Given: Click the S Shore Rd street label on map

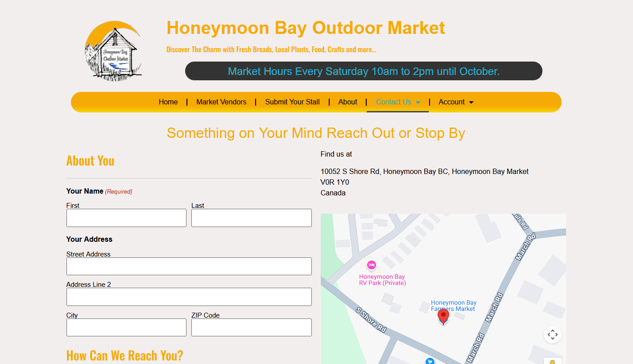Looking at the screenshot, I should coord(371,319).
